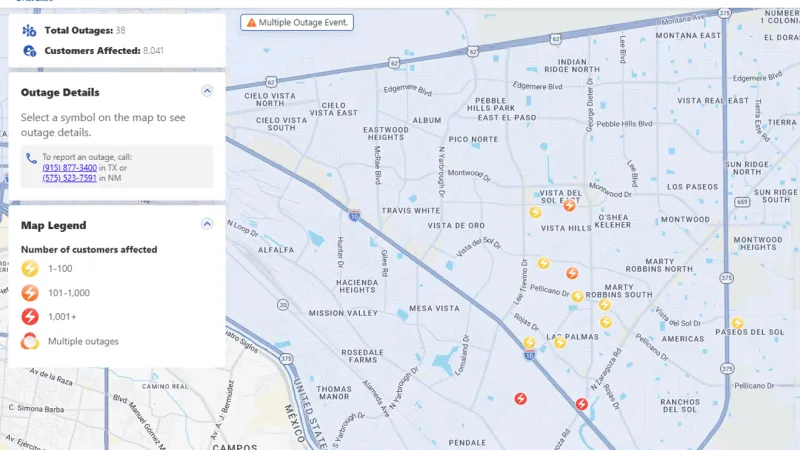Select the orange outage marker at Vista Del Sol East
This screenshot has width=800, height=450.
569,205
